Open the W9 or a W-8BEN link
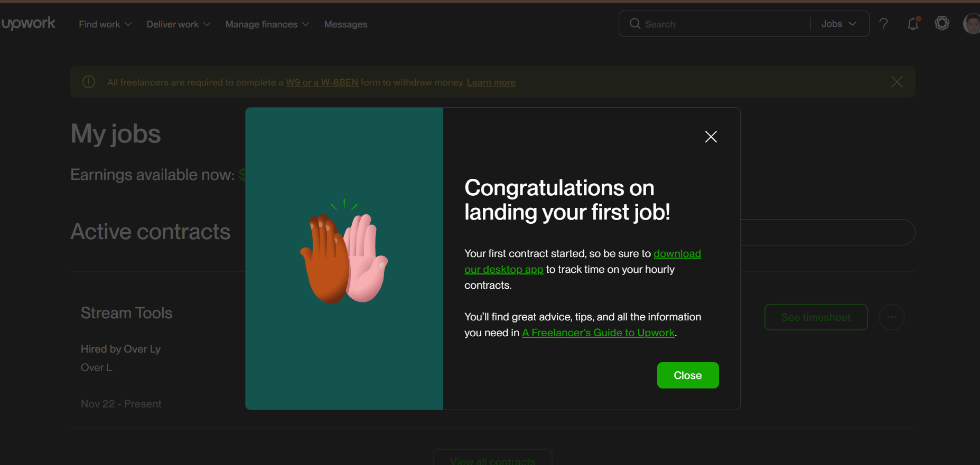The image size is (980, 465). (322, 82)
